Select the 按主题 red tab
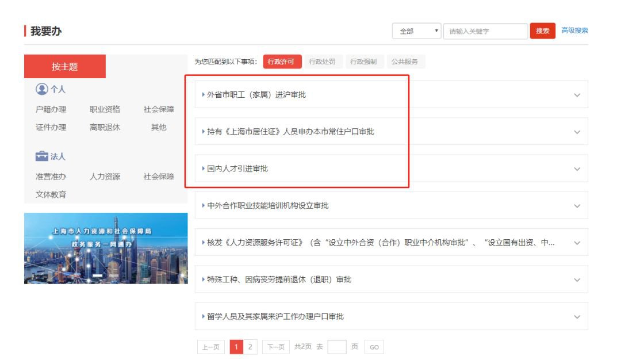Image resolution: width=621 pixels, height=364 pixels. pyautogui.click(x=65, y=67)
